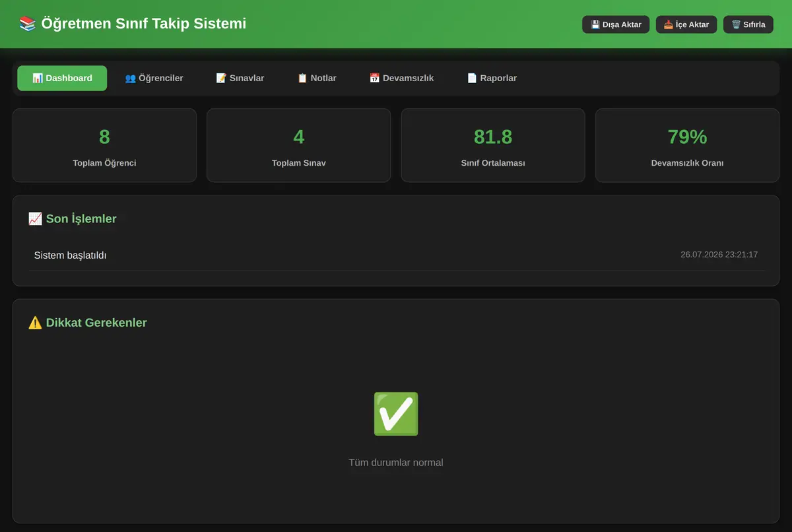Click the Toplam Öğrenci value 8
The height and width of the screenshot is (532, 792).
(x=104, y=137)
